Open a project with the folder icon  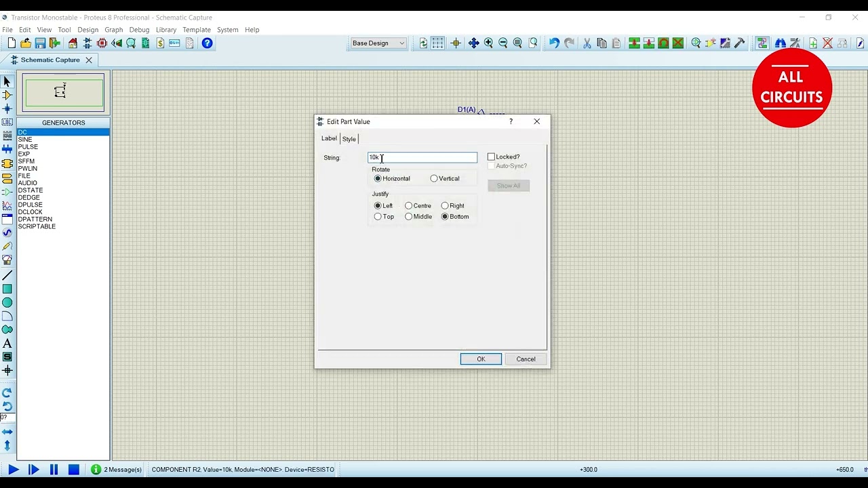pyautogui.click(x=26, y=43)
